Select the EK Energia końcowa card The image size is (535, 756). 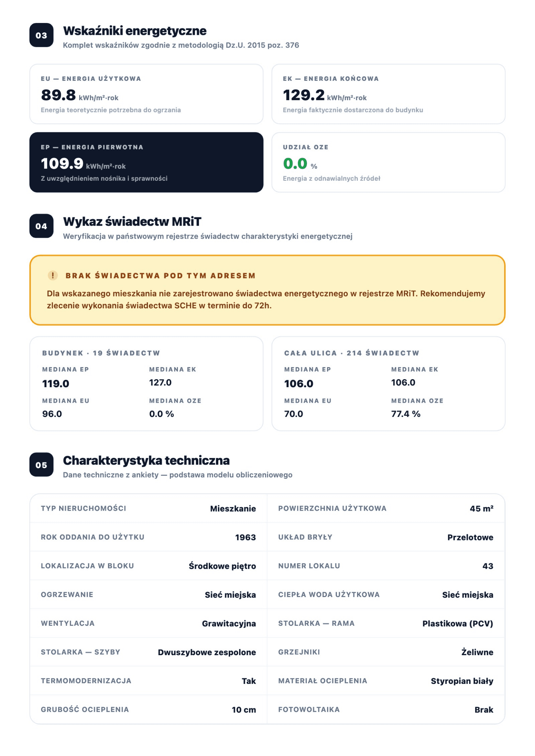click(388, 94)
